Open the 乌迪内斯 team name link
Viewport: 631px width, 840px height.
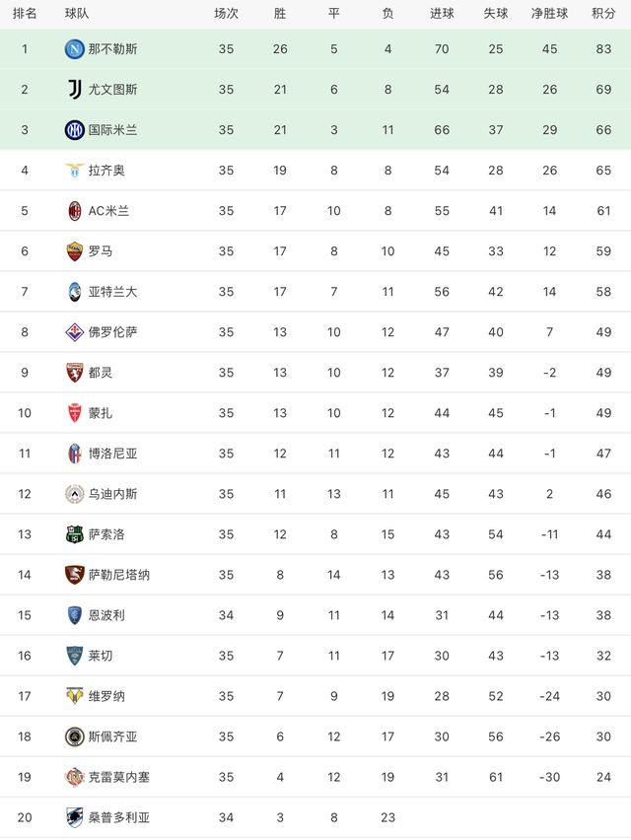click(113, 494)
